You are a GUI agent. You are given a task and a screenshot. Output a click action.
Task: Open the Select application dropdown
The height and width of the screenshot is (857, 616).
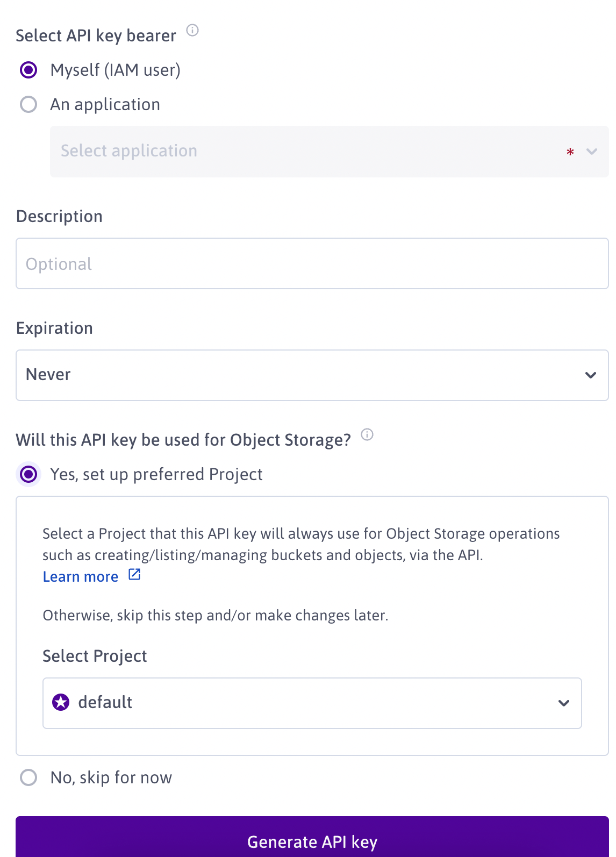(312, 151)
